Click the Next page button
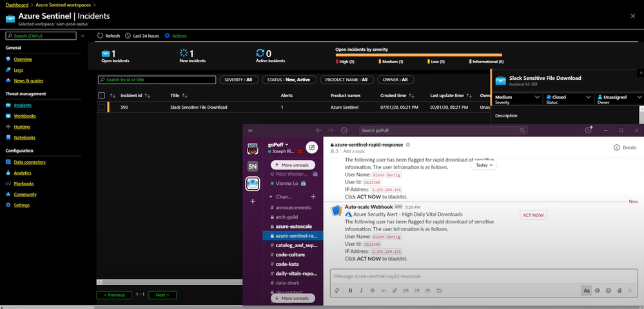Image resolution: width=644 pixels, height=309 pixels. click(162, 295)
